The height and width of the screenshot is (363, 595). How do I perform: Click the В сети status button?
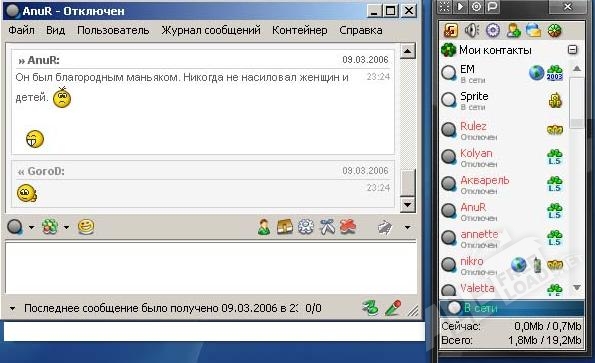pyautogui.click(x=512, y=308)
